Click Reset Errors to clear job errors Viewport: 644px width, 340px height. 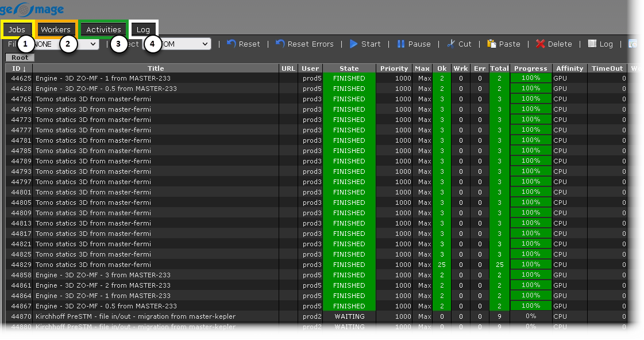[305, 44]
